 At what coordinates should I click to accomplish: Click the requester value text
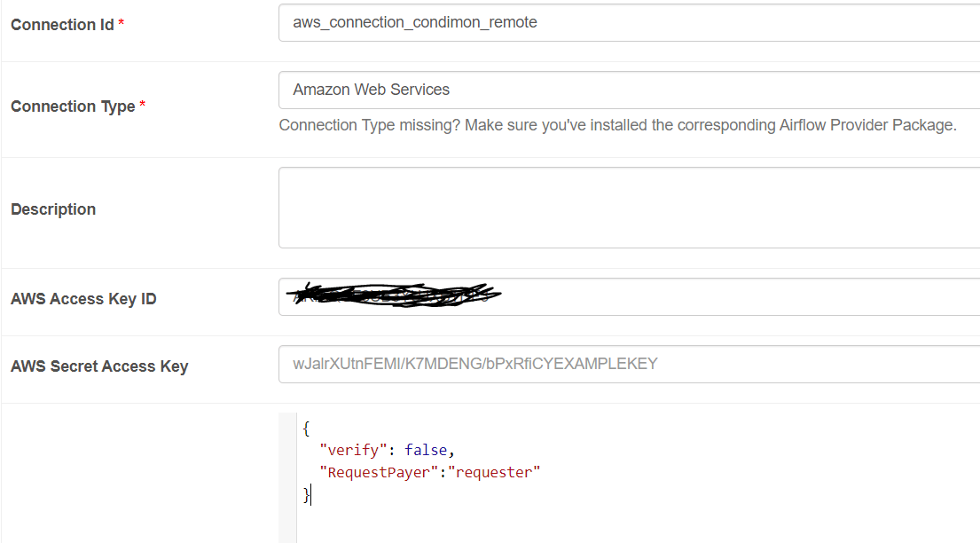495,472
